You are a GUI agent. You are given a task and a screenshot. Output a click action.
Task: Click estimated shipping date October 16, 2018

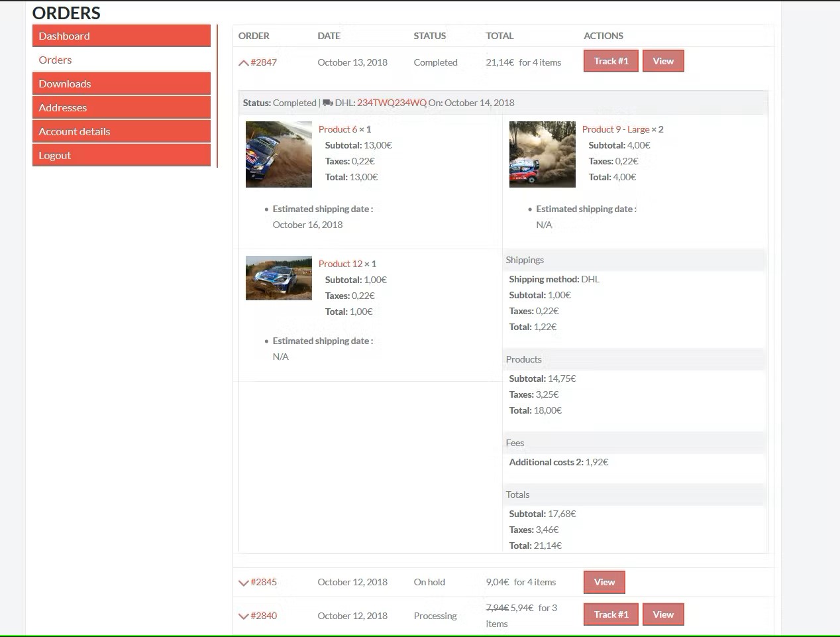pos(307,225)
